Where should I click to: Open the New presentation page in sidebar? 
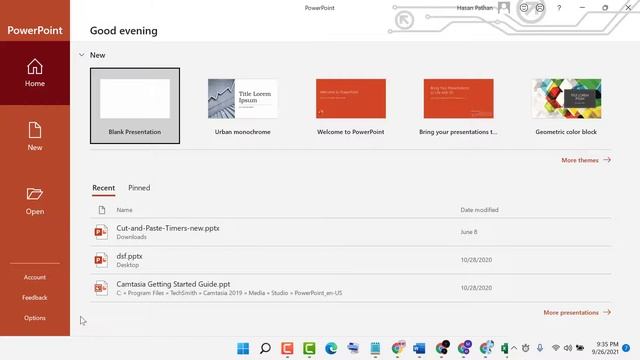click(x=35, y=137)
